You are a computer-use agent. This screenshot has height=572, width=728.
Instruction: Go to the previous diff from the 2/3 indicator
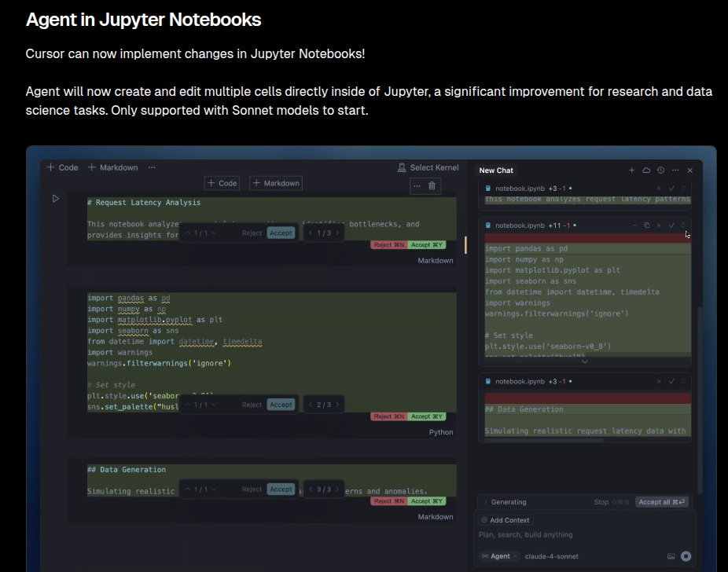311,405
